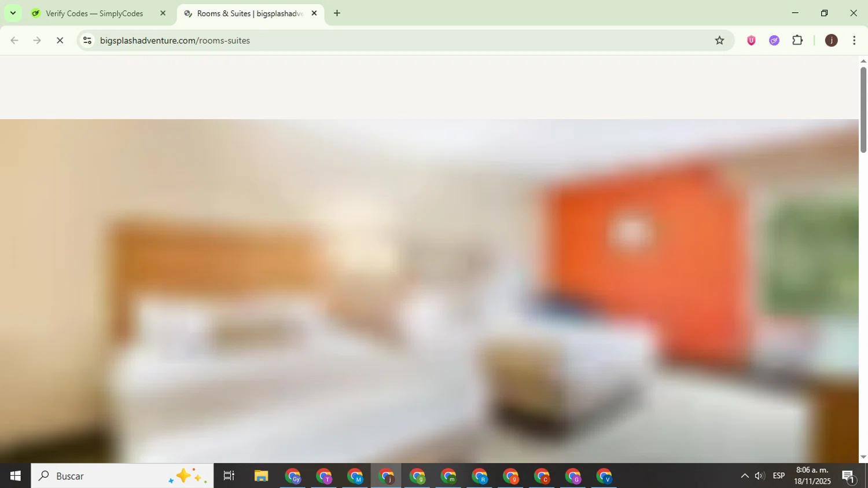868x488 pixels.
Task: Go back to the previous page
Action: [14, 41]
